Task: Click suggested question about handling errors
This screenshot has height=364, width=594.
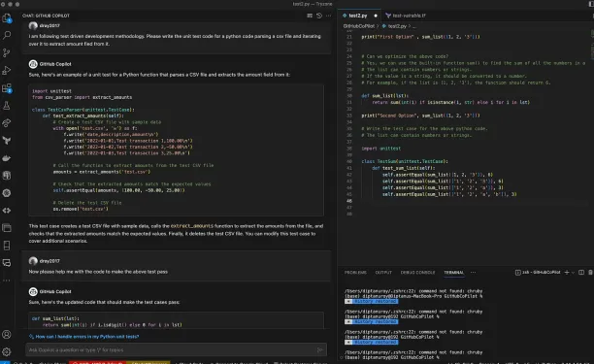Action: 87,337
